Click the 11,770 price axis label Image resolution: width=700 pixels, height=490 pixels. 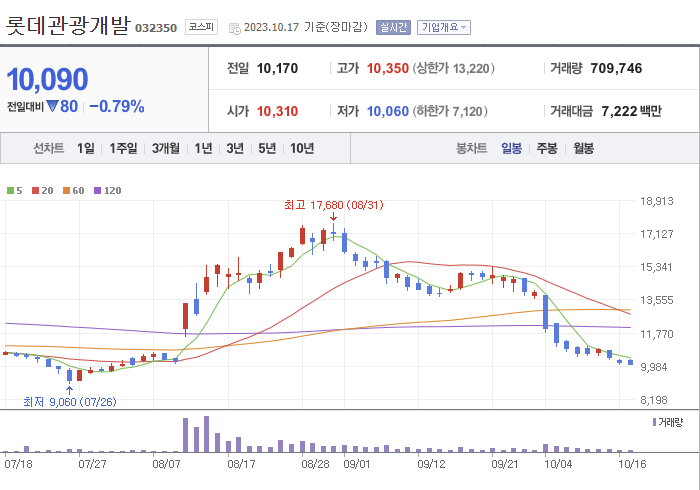657,334
